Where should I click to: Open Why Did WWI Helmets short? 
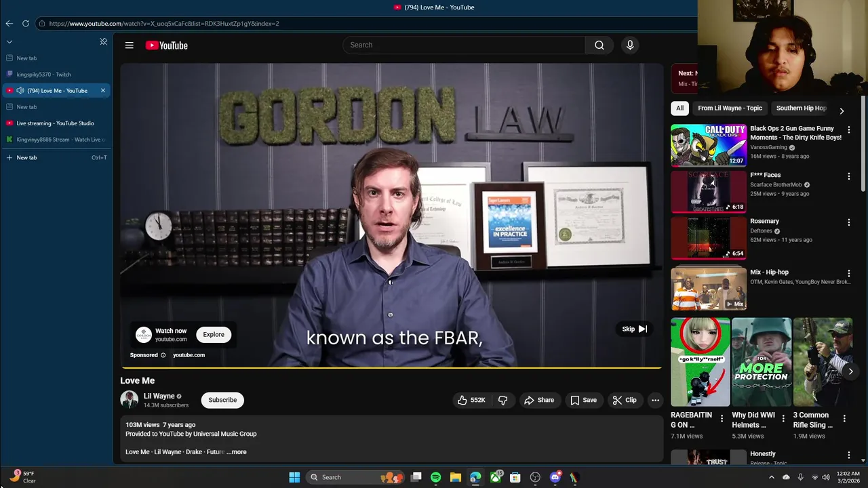[x=762, y=361]
